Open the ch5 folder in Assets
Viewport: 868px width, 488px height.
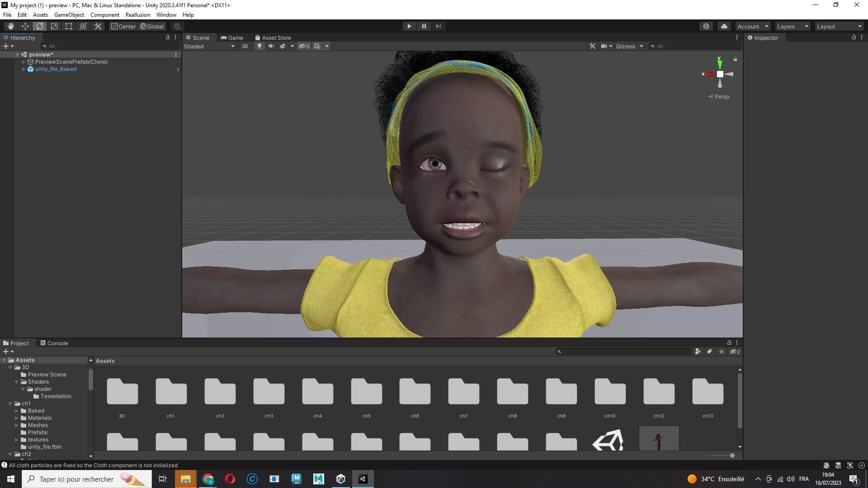(x=366, y=392)
